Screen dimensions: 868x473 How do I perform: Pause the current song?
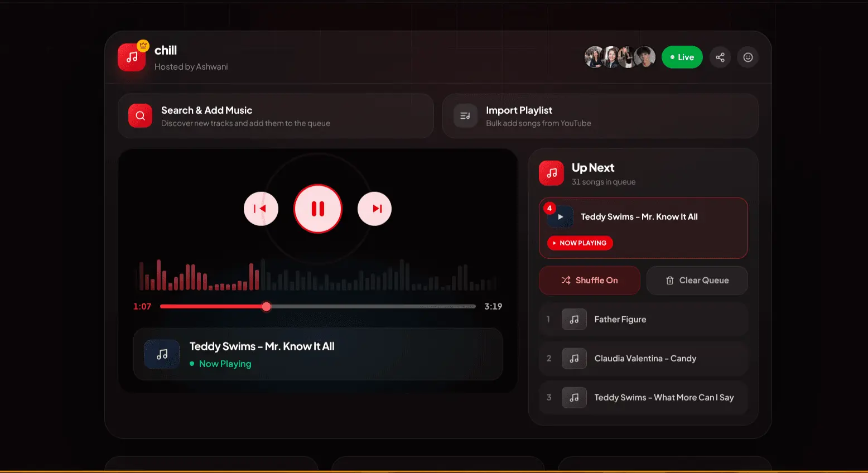point(318,209)
